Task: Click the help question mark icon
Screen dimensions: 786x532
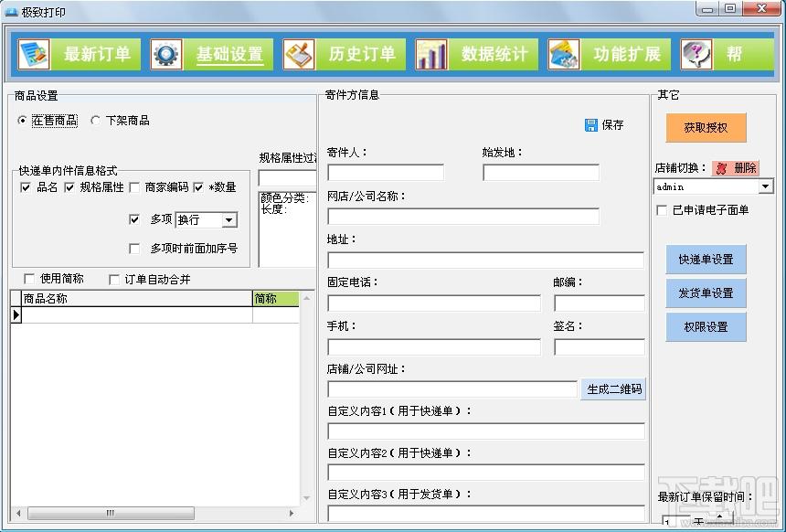Action: [x=696, y=54]
